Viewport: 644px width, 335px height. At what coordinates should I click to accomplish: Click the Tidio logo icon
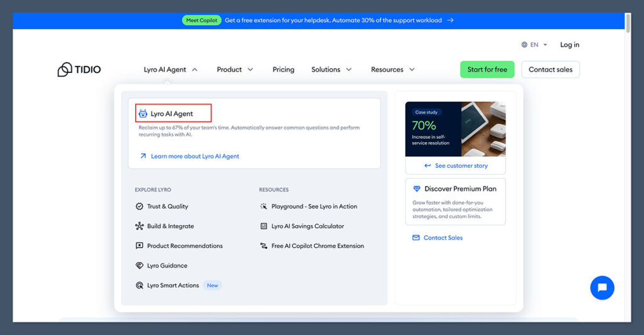pyautogui.click(x=65, y=70)
